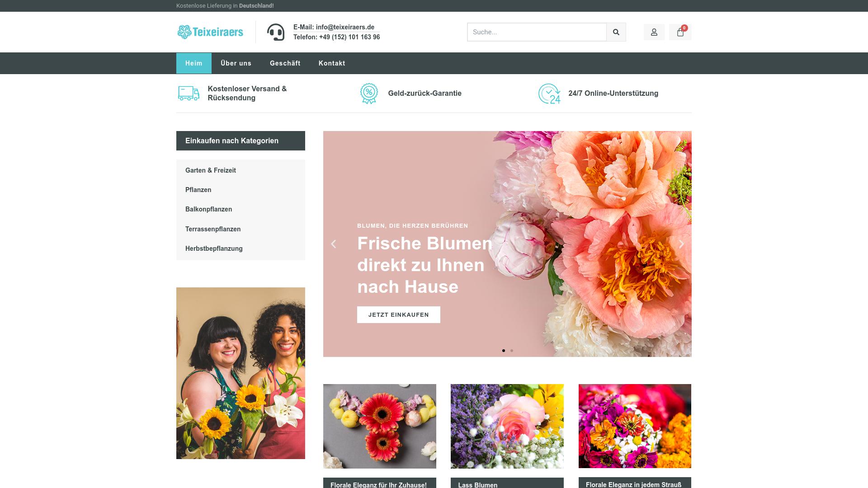Image resolution: width=868 pixels, height=488 pixels.
Task: Open the Über uns menu item
Action: (236, 63)
